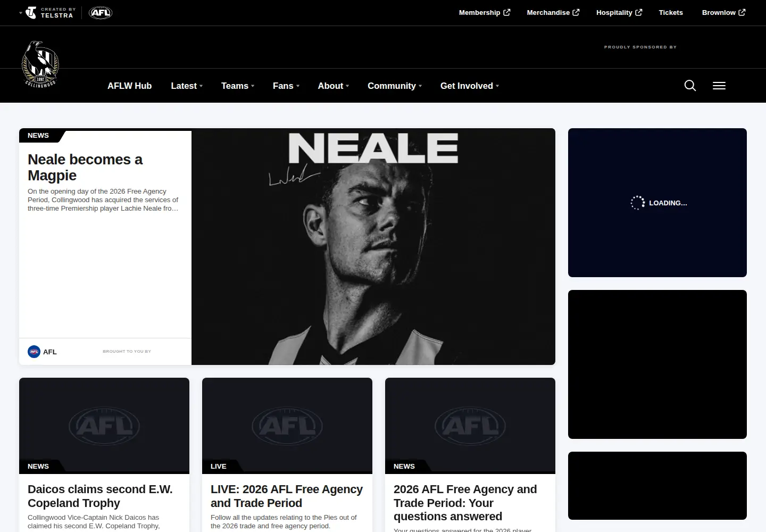Click external-link icon beside Membership
766x532 pixels.
point(507,12)
